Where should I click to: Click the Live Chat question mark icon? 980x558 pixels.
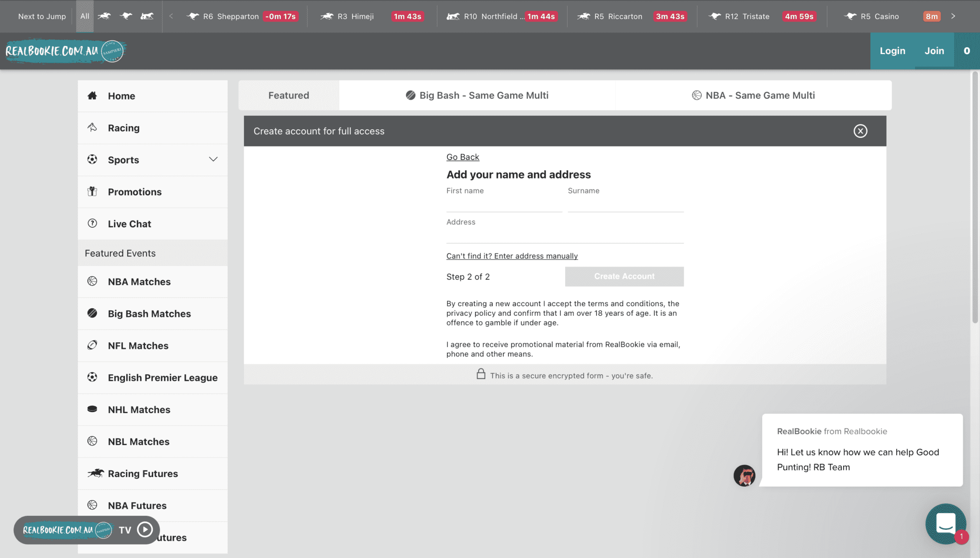tap(92, 223)
